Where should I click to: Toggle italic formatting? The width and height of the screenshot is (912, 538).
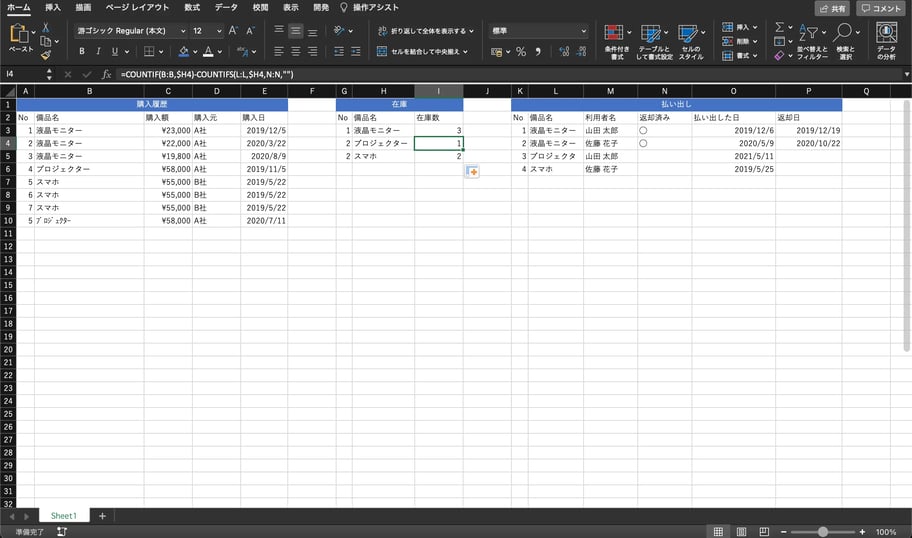98,52
